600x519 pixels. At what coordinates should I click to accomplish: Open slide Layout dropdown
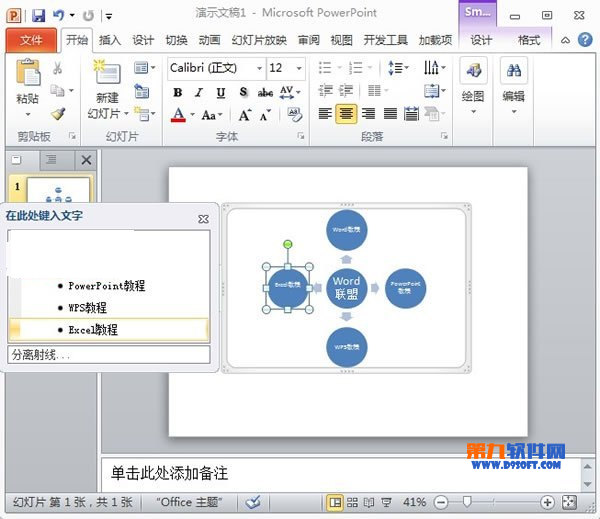tap(145, 68)
